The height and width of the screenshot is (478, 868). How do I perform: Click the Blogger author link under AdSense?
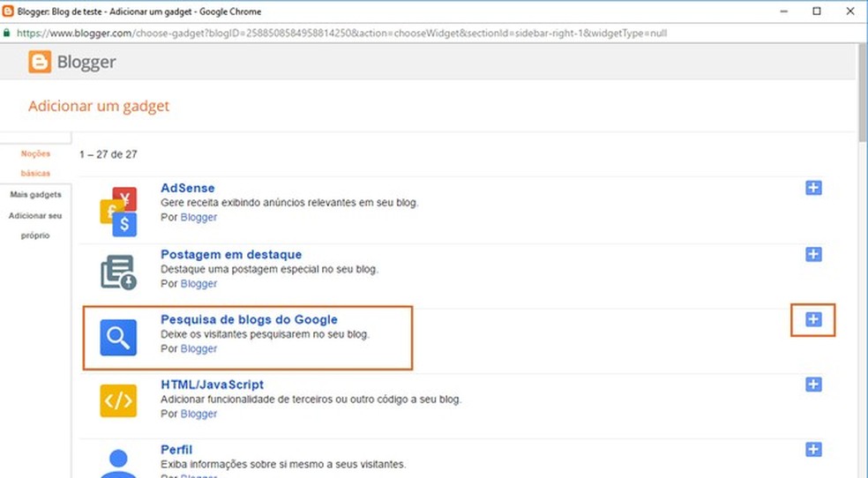click(x=198, y=218)
